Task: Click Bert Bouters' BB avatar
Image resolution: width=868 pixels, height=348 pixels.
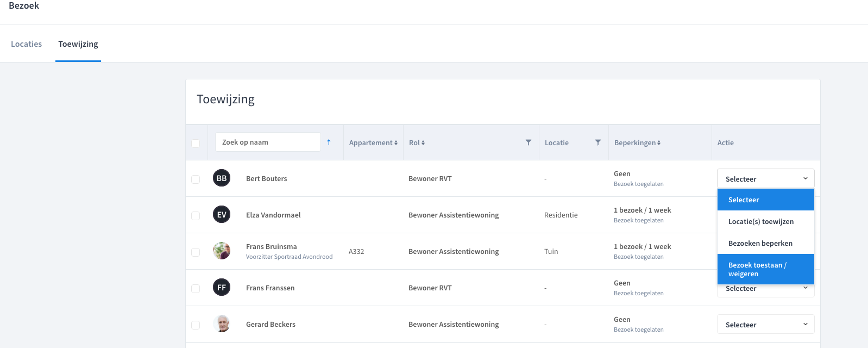Action: [x=222, y=178]
